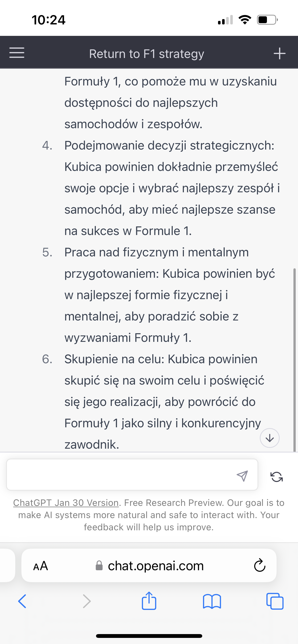
Task: Tap the "Return to F1 strategy" chat title
Action: tap(146, 54)
